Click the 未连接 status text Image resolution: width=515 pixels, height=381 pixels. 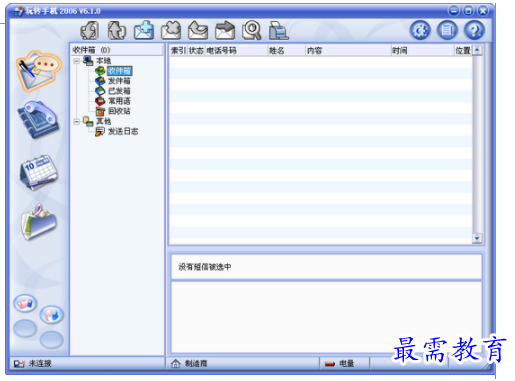(40, 364)
